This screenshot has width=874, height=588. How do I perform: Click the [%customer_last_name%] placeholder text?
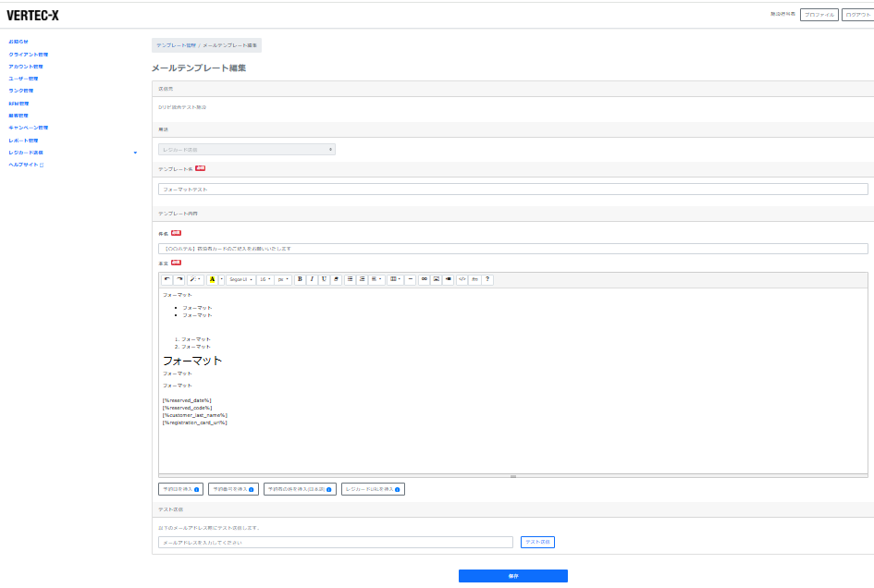coord(194,415)
